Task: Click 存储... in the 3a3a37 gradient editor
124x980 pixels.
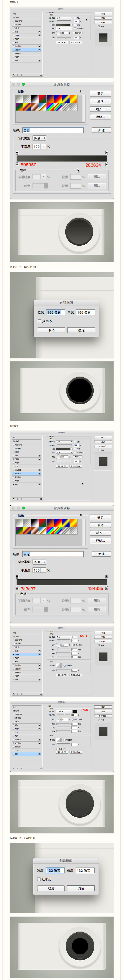Action: [100, 541]
